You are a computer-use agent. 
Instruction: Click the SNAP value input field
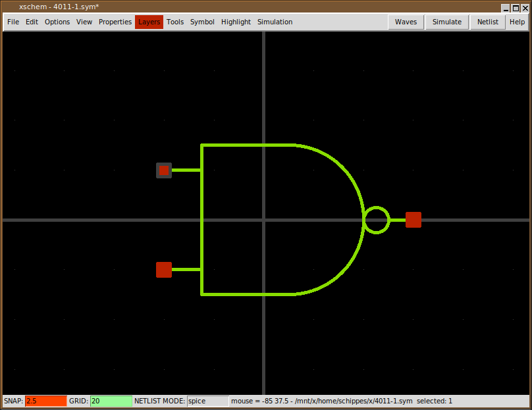pos(46,401)
